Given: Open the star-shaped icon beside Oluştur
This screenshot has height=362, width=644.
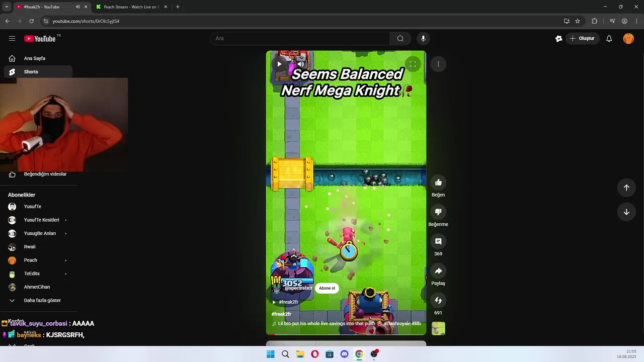Looking at the screenshot, I should [558, 39].
